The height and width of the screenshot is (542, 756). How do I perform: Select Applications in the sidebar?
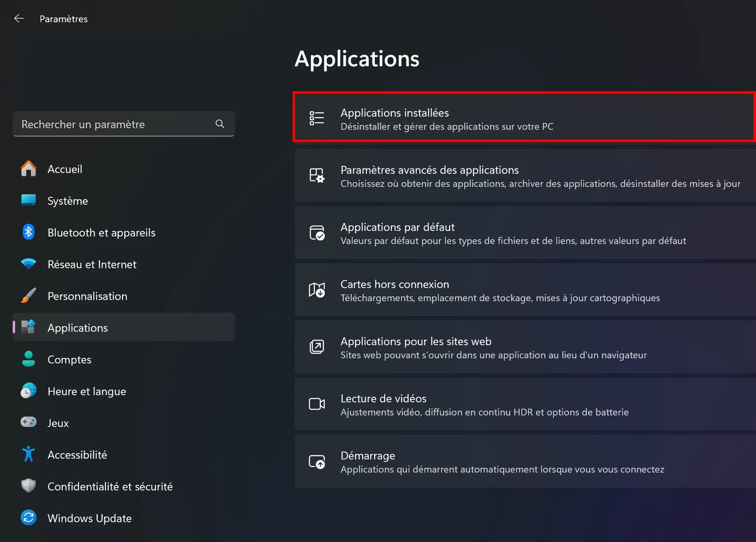(x=77, y=328)
